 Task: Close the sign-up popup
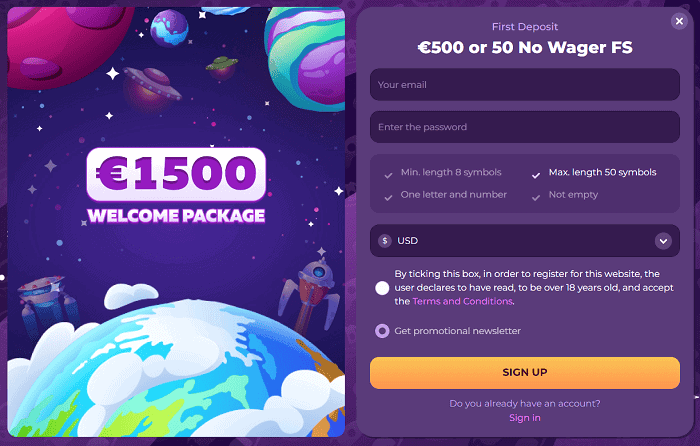680,21
